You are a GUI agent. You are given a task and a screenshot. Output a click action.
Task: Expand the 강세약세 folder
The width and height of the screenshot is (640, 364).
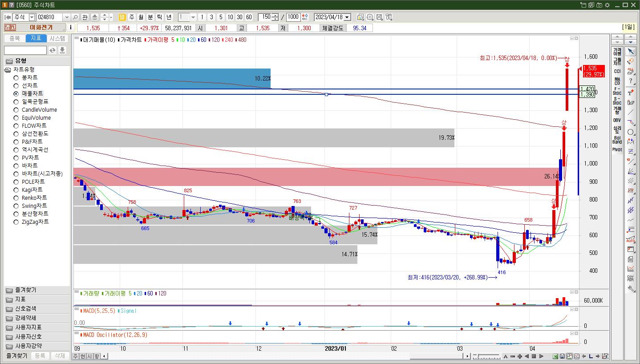[37, 318]
